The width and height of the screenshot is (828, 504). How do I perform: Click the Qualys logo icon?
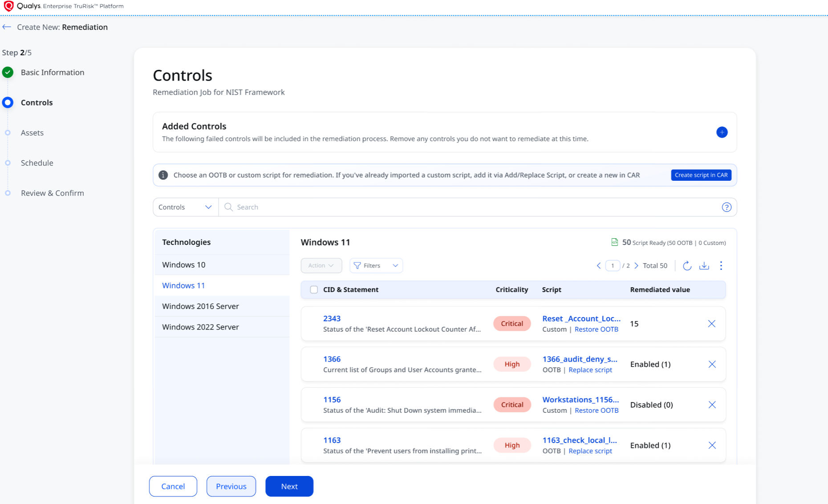pyautogui.click(x=8, y=6)
